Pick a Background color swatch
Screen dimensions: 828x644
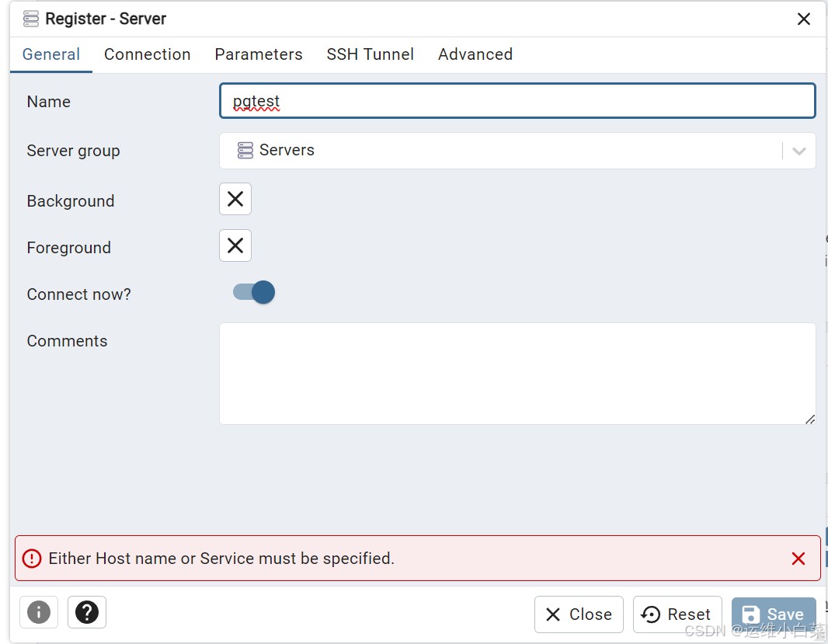[x=235, y=200]
